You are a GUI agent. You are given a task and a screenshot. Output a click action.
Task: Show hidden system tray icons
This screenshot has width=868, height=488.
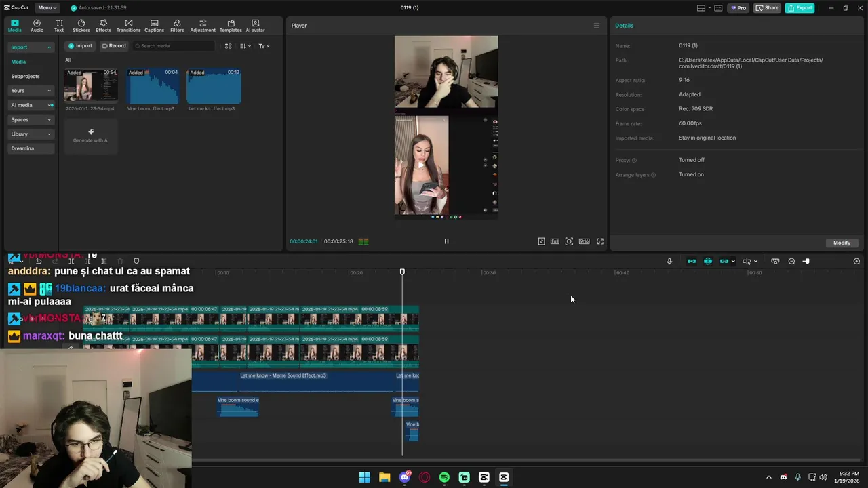[768, 477]
